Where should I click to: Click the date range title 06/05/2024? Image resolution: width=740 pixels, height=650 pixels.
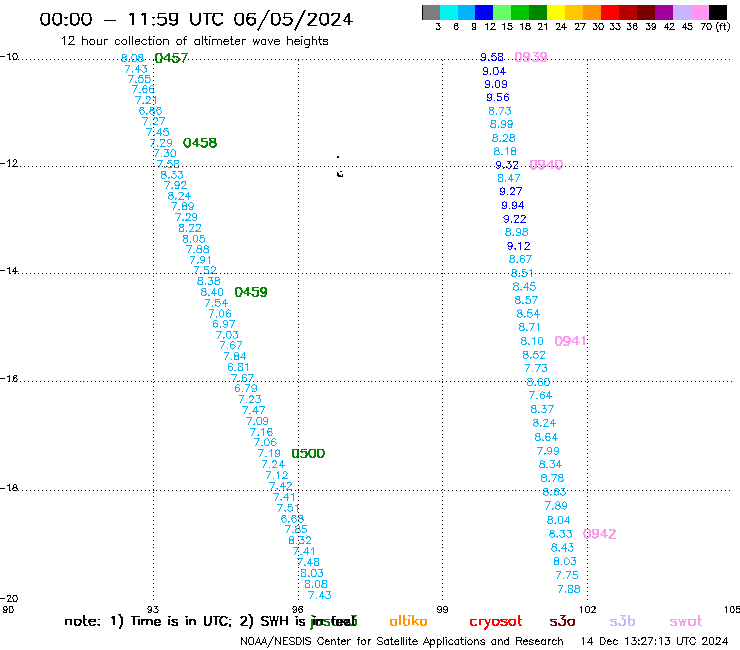coord(293,19)
